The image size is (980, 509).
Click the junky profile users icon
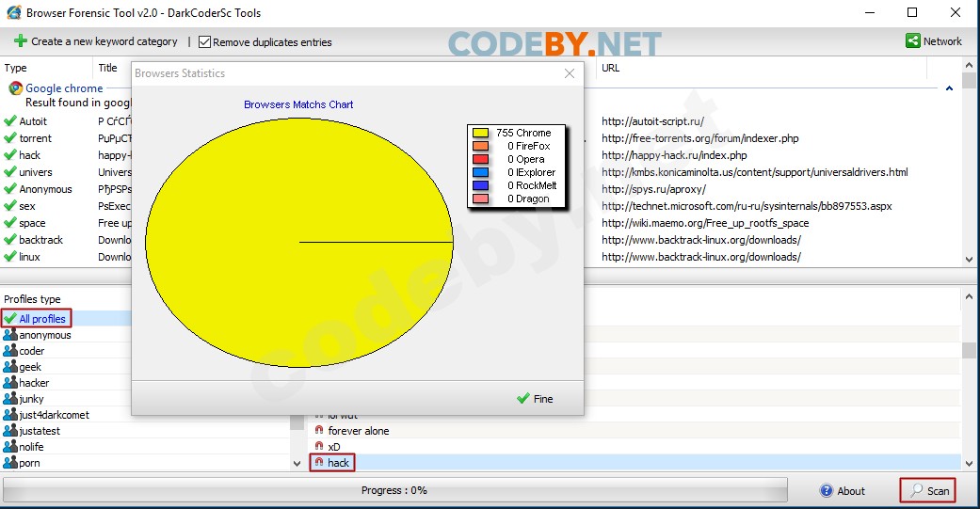[x=10, y=399]
